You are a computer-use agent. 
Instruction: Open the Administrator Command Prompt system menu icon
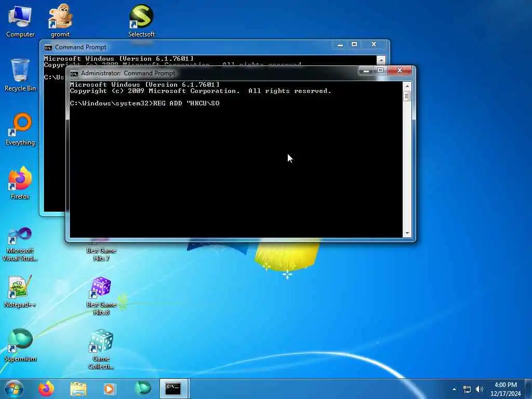(74, 73)
